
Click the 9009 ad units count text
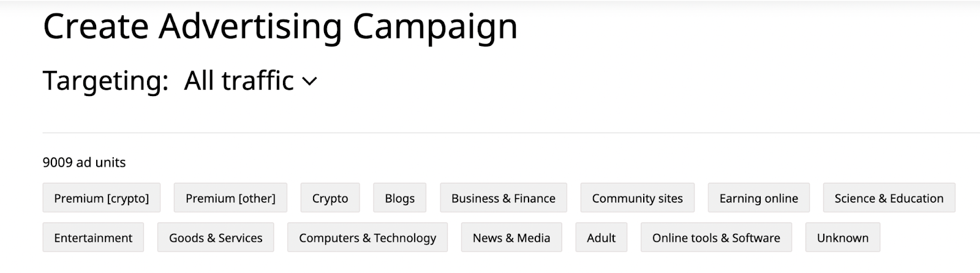[84, 162]
